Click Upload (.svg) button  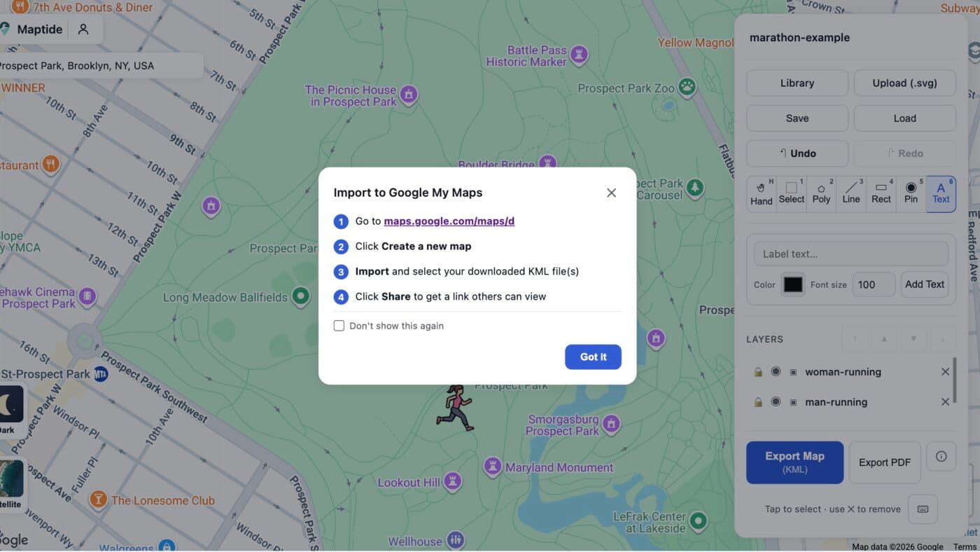click(x=904, y=83)
